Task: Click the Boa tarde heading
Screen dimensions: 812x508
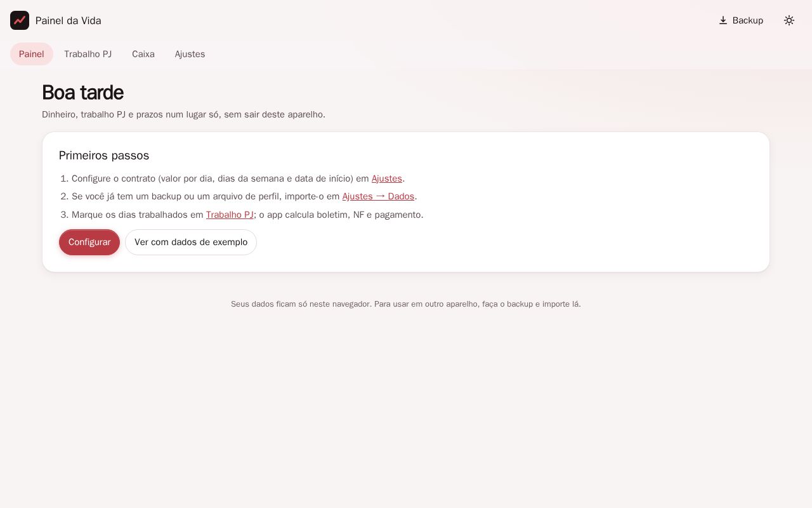Action: (x=82, y=93)
